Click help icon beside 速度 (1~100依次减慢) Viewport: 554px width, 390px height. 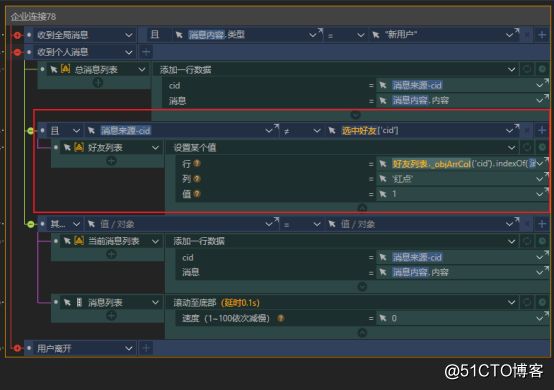281,318
